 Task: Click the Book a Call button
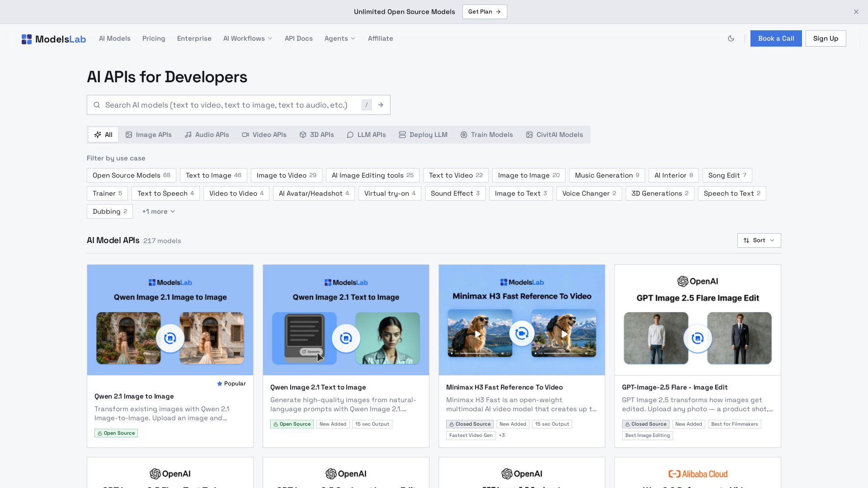coord(776,38)
